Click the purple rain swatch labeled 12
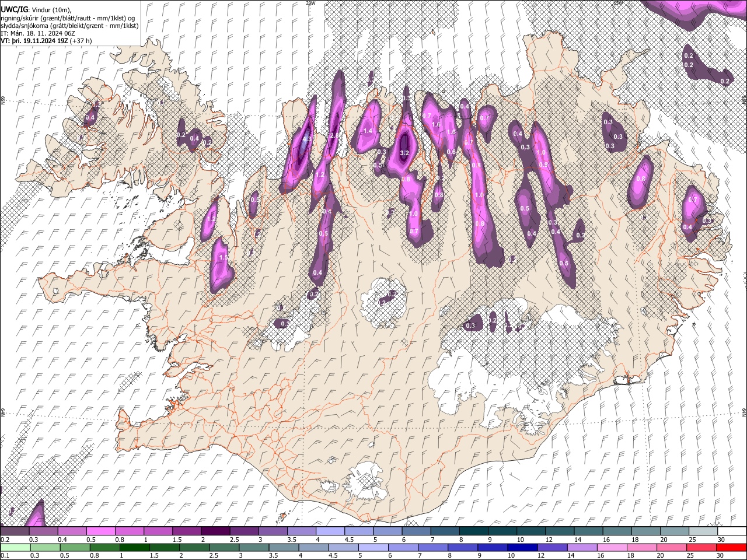 pyautogui.click(x=552, y=547)
